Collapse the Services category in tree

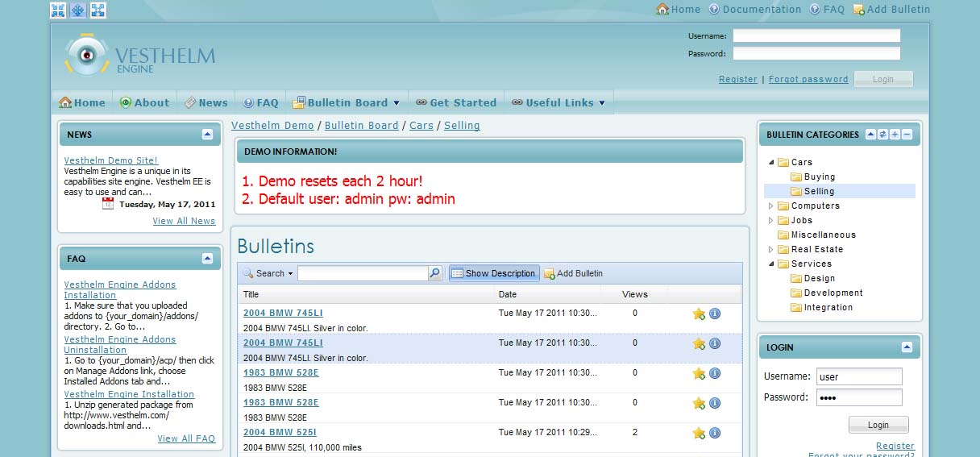point(771,264)
